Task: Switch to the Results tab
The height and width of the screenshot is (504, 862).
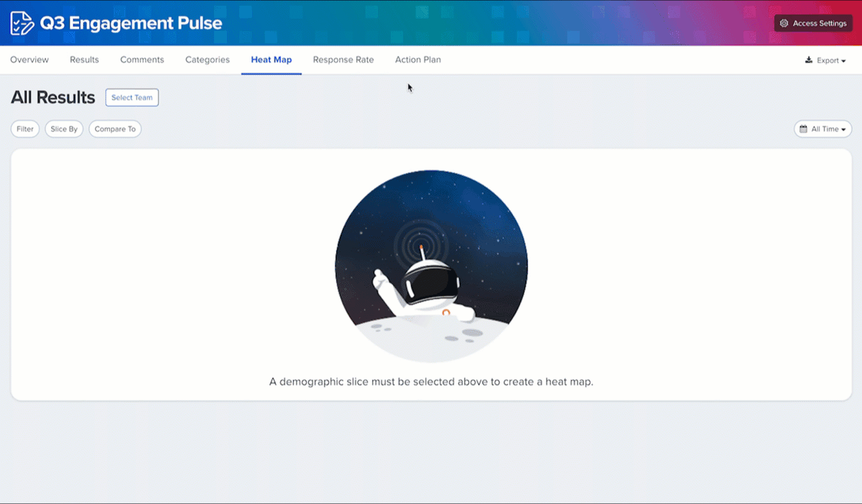Action: [x=84, y=60]
